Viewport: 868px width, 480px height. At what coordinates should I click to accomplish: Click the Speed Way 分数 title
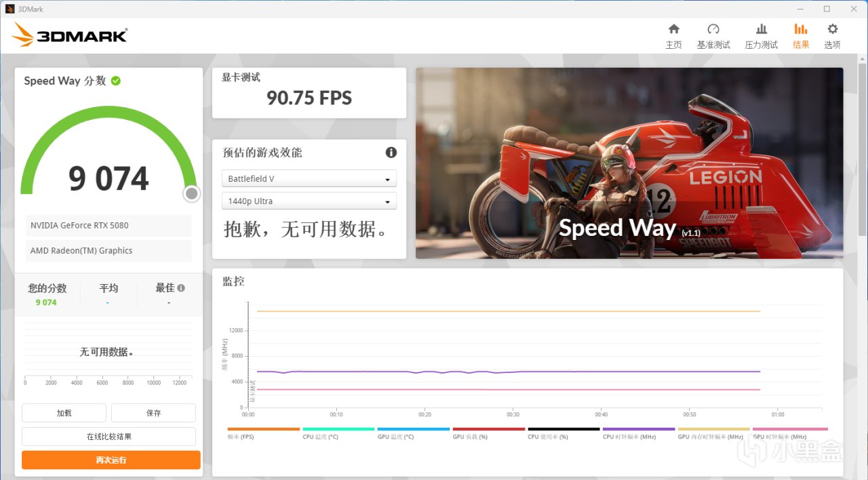coord(65,81)
